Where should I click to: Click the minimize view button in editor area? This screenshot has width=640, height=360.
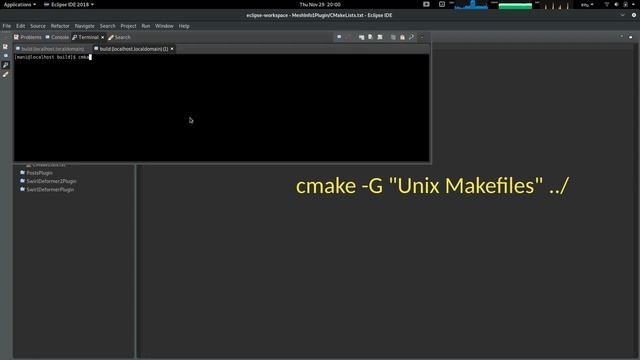coord(622,37)
